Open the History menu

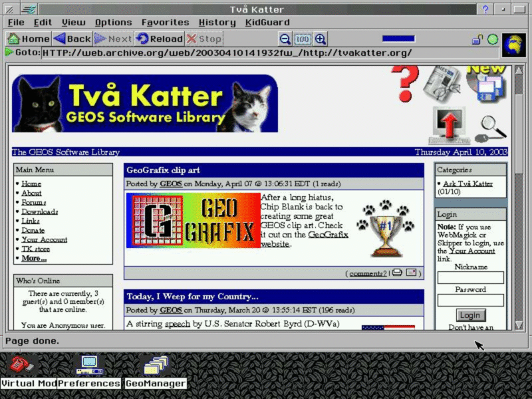[x=217, y=23]
